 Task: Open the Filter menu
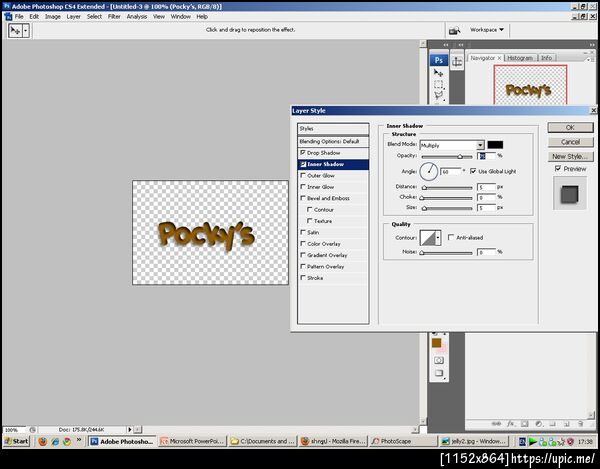click(x=114, y=16)
